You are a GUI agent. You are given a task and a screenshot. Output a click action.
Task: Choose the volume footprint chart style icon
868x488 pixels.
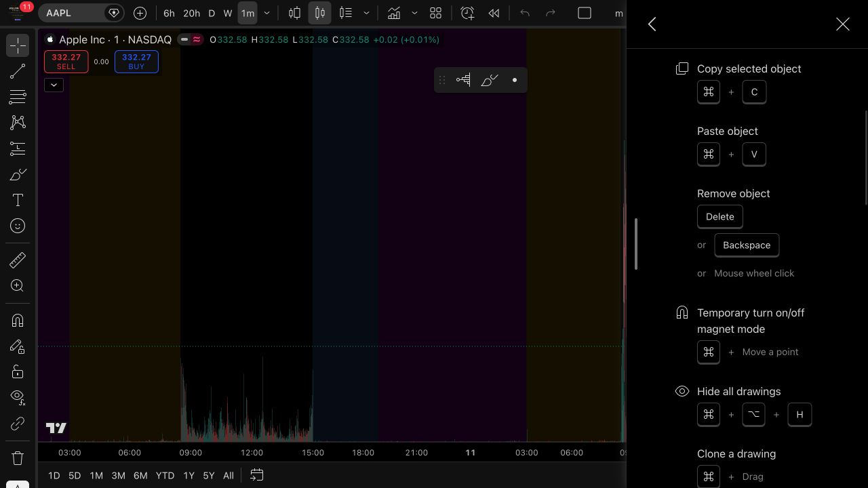pos(346,13)
